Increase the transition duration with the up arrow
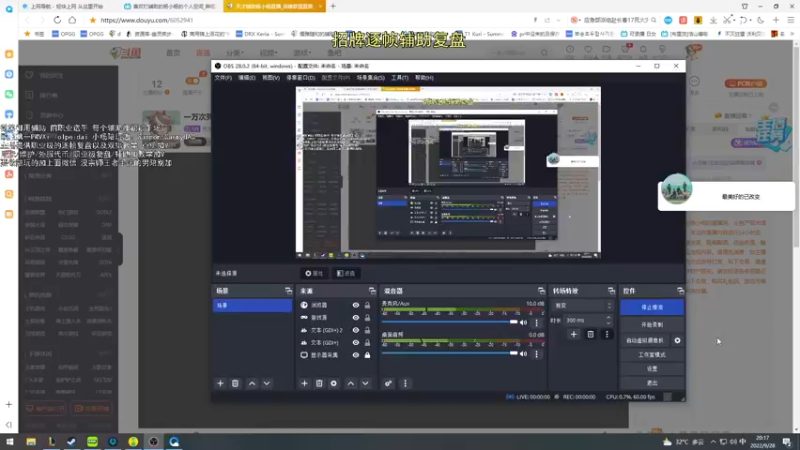 (608, 318)
